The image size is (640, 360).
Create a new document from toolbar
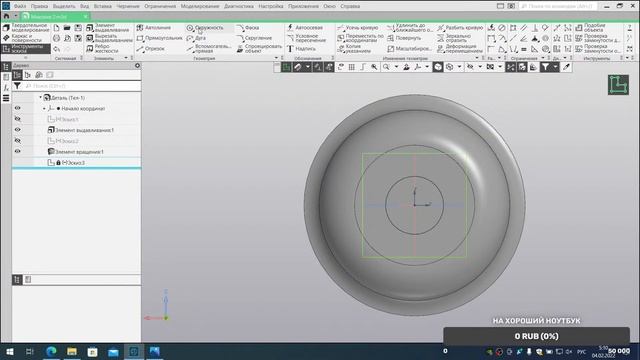pyautogui.click(x=56, y=28)
